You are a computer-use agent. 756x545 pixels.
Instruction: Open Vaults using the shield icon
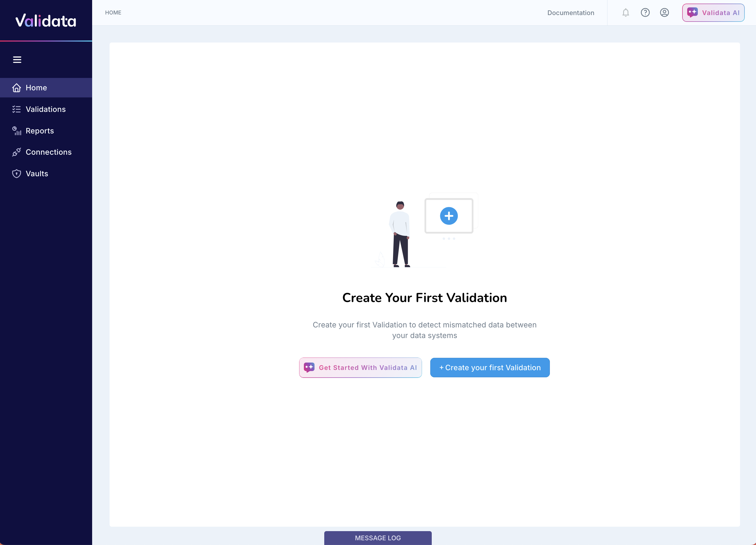[16, 173]
